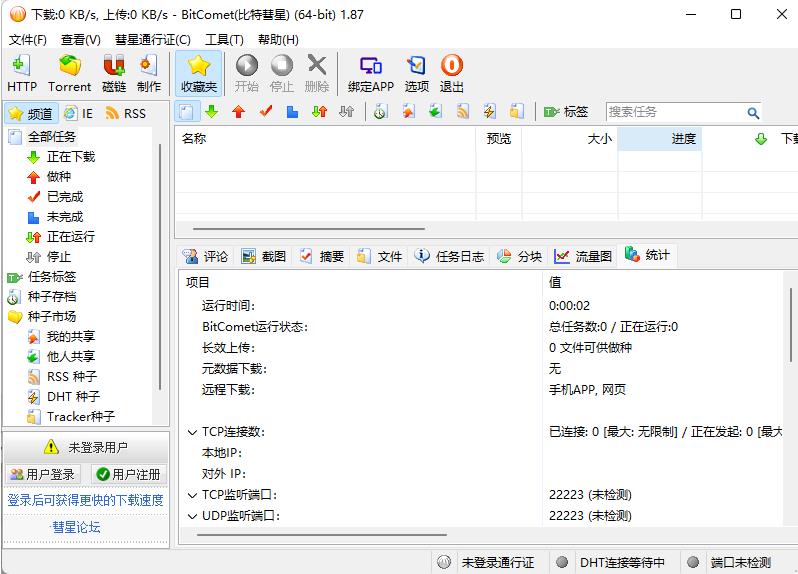Switch to the 频道 sidebar tab

point(31,113)
